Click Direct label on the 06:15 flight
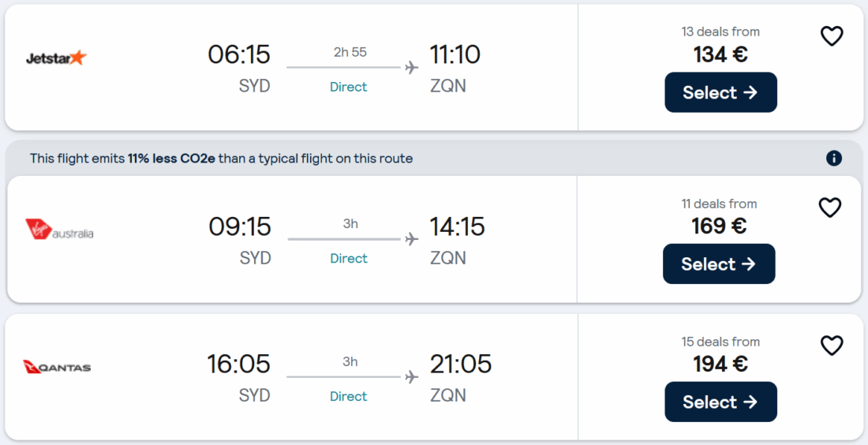Image resolution: width=868 pixels, height=445 pixels. click(349, 87)
